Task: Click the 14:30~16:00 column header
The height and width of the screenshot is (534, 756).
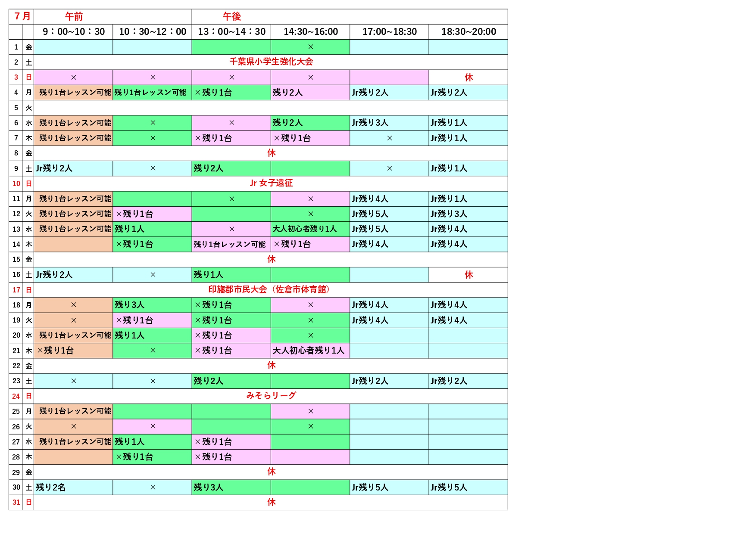Action: [310, 32]
